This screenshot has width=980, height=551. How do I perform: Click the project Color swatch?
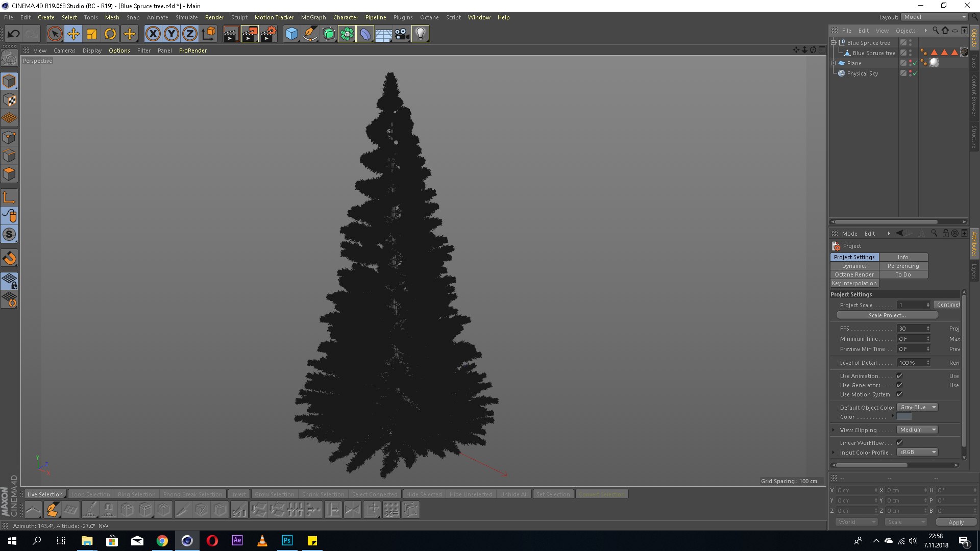coord(904,417)
